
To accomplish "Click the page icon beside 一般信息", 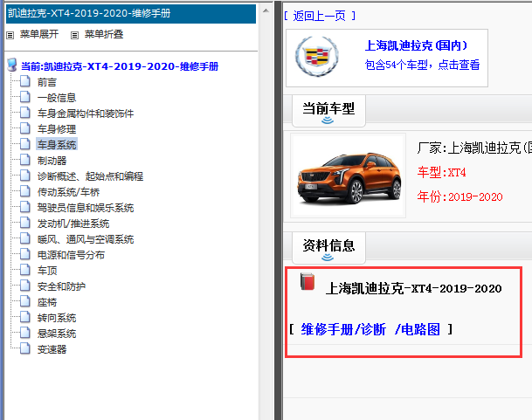I will coord(25,98).
